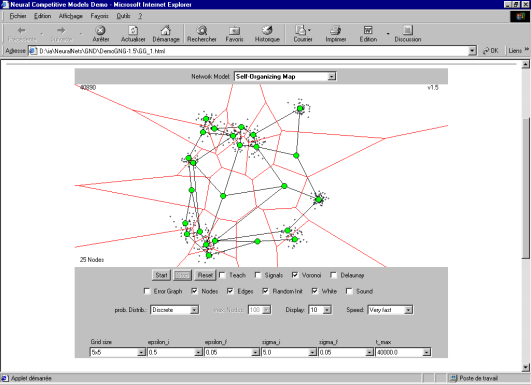
Task: Open the Affichage menu
Action: tap(70, 16)
